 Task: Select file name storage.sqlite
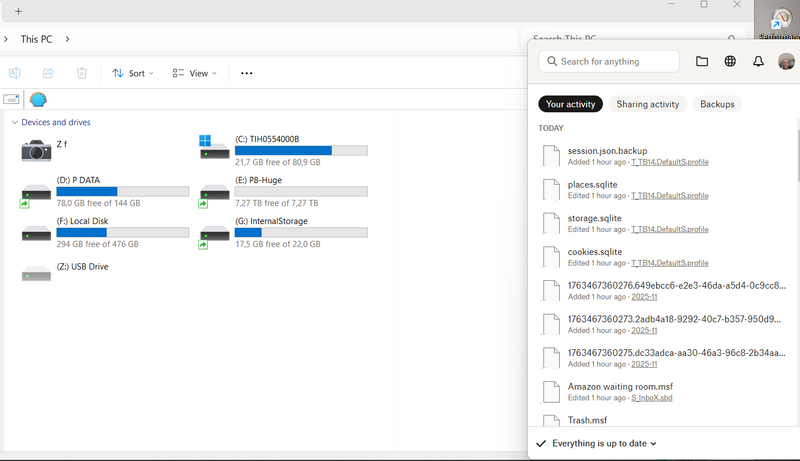[594, 218]
